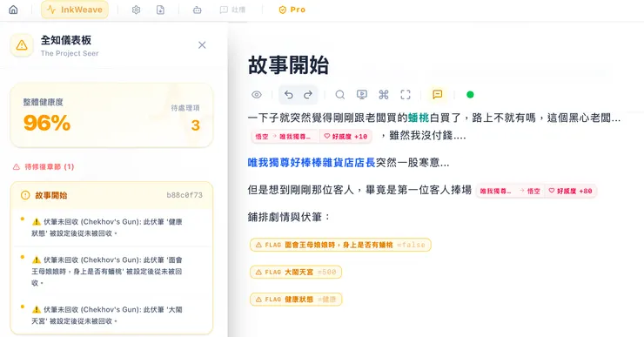
Task: Click the 整體健康度 96% card
Action: (x=111, y=115)
